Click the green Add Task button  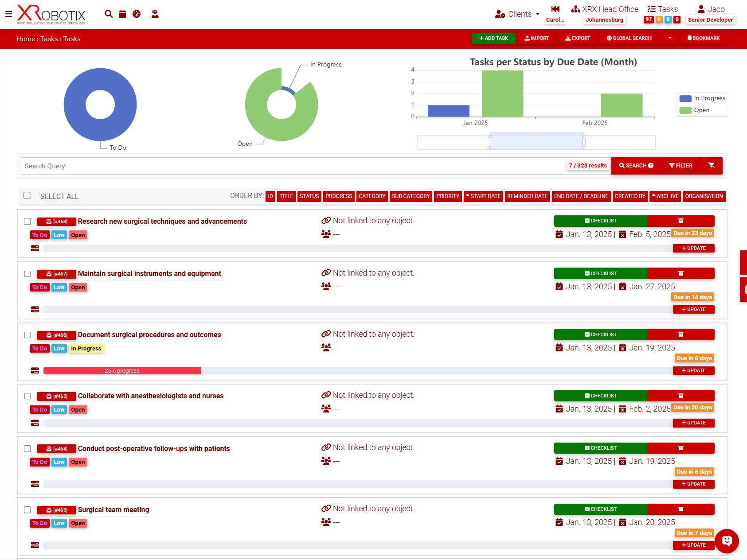pyautogui.click(x=493, y=38)
